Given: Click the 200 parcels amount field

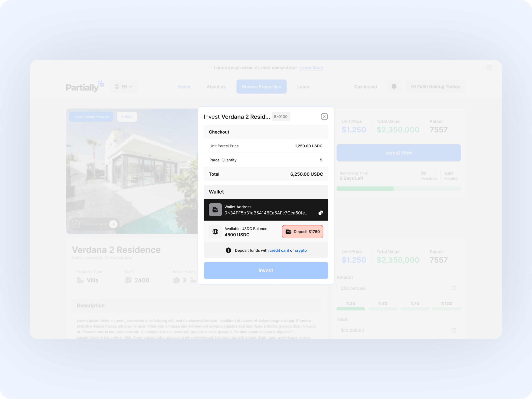Looking at the screenshot, I should [x=398, y=288].
